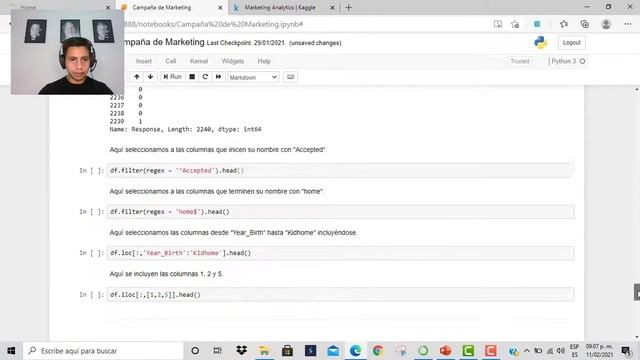
Task: Open Task View in taskbar
Action: point(218,351)
